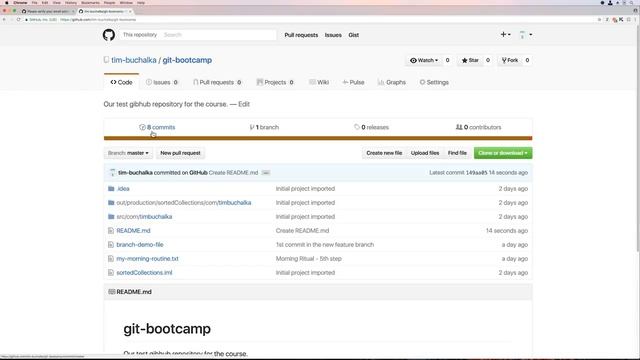Click Find file button
The width and height of the screenshot is (640, 360).
(457, 153)
